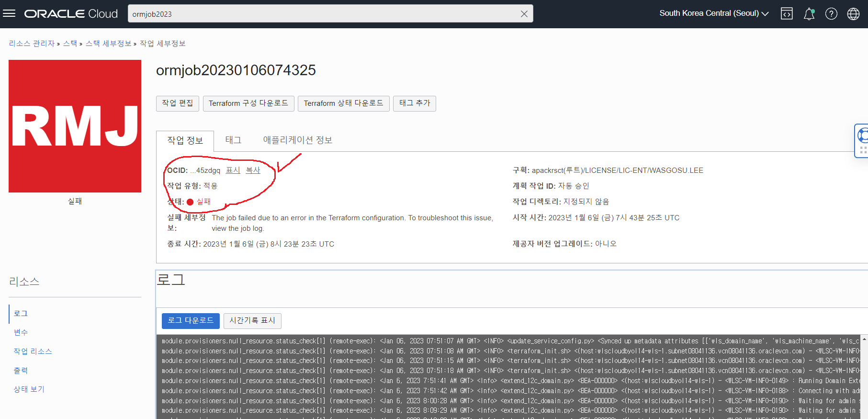Image resolution: width=868 pixels, height=419 pixels.
Task: Clear the search field with the X
Action: point(524,14)
